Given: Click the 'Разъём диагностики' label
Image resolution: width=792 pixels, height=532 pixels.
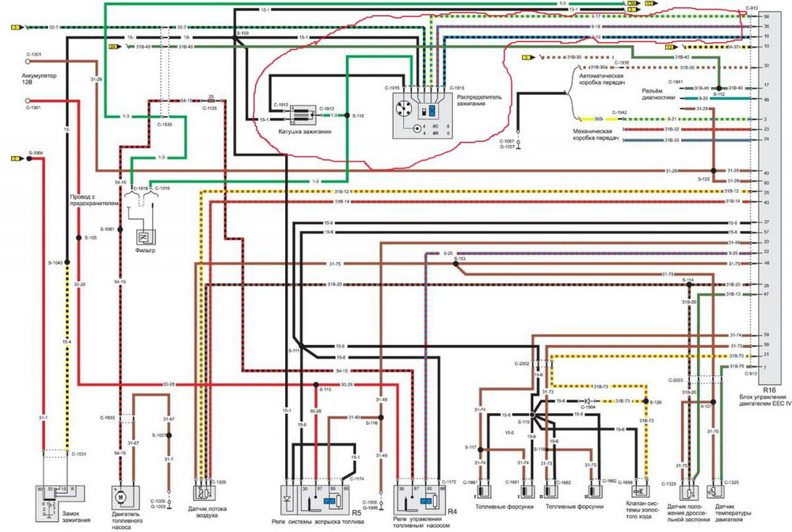Looking at the screenshot, I should pos(659,94).
